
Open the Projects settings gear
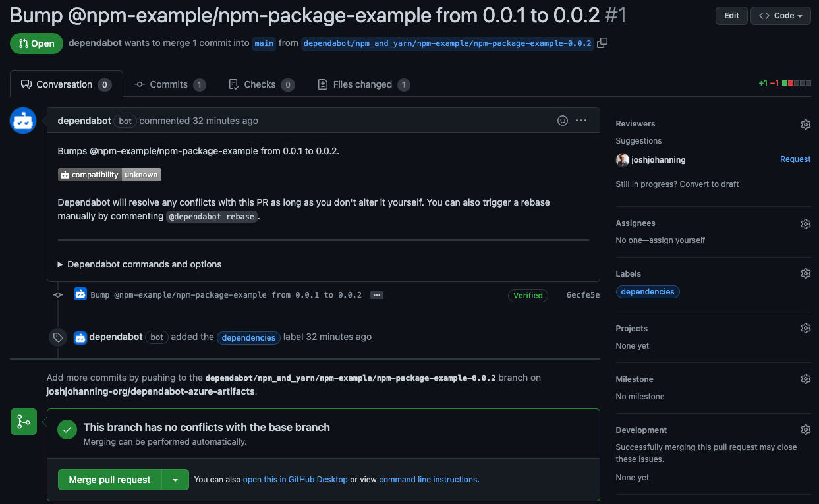(x=805, y=329)
